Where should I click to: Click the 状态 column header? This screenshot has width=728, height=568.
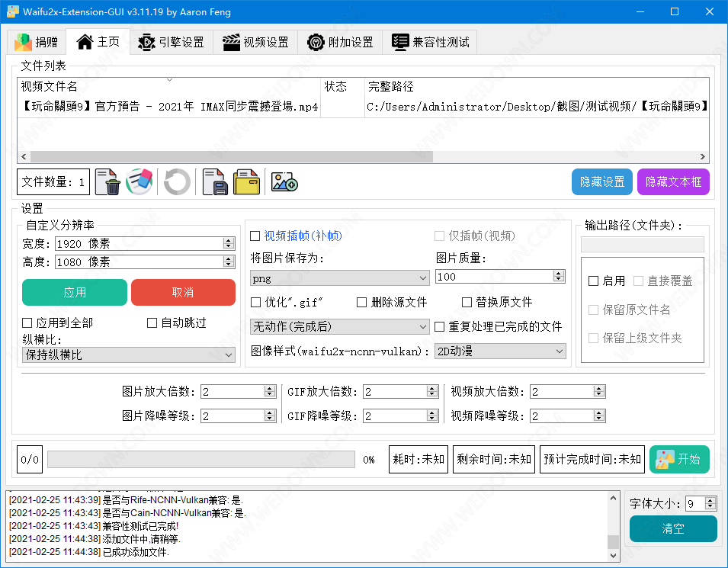pos(342,86)
